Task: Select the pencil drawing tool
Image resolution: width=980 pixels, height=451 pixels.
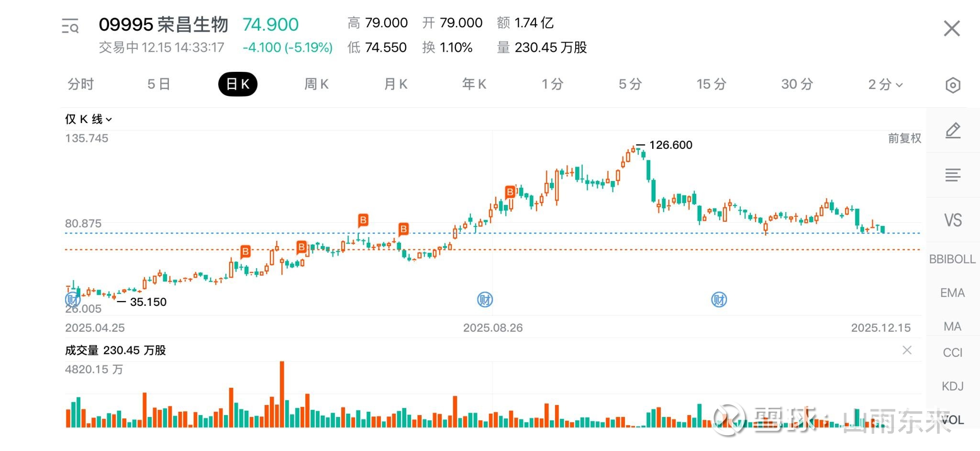Action: tap(953, 130)
